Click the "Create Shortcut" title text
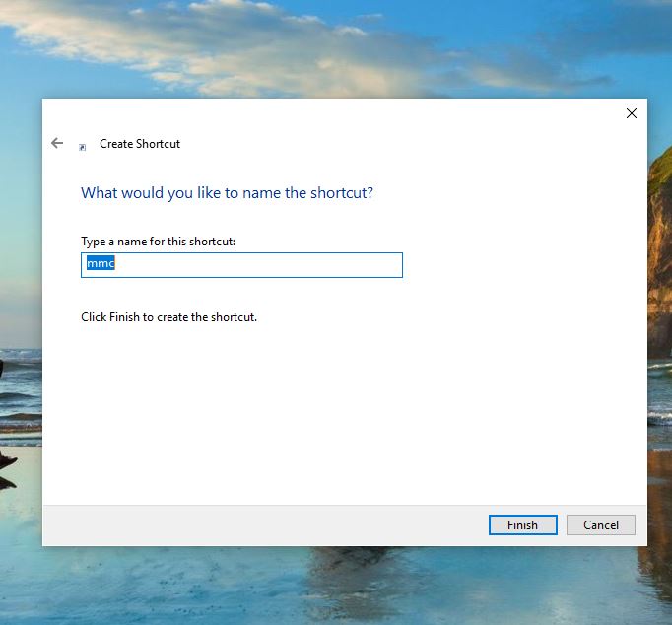This screenshot has height=625, width=672. click(x=140, y=144)
